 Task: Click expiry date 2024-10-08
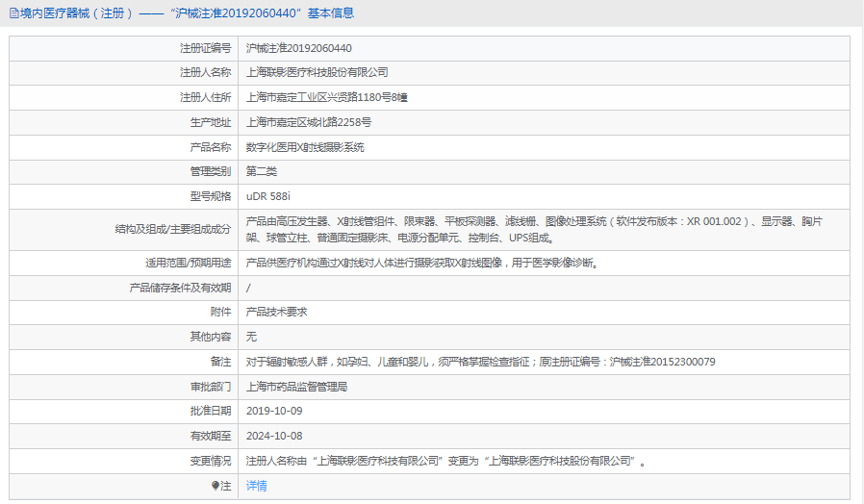(x=274, y=436)
